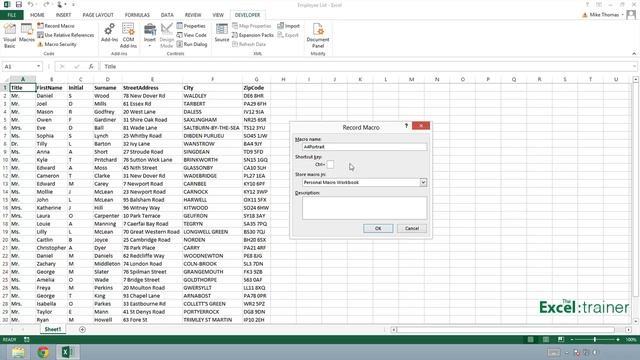
Task: Click the vertical scrollbar
Action: click(636, 190)
